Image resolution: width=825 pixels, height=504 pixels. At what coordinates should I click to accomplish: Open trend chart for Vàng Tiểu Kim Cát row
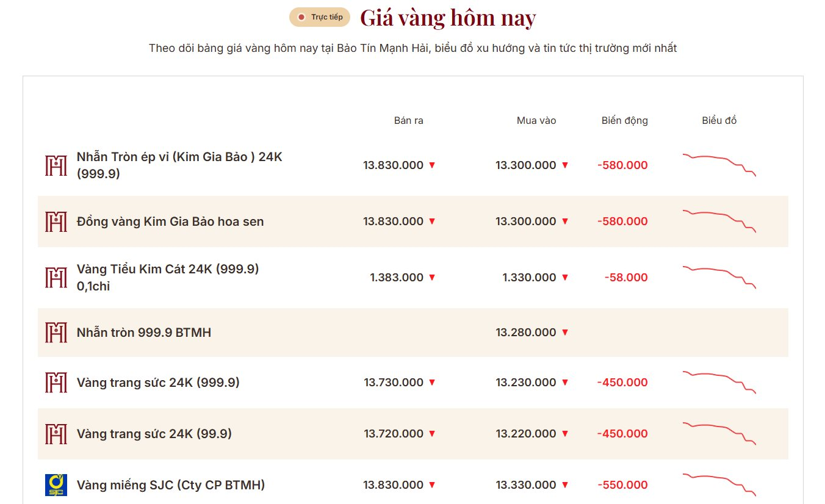point(719,277)
